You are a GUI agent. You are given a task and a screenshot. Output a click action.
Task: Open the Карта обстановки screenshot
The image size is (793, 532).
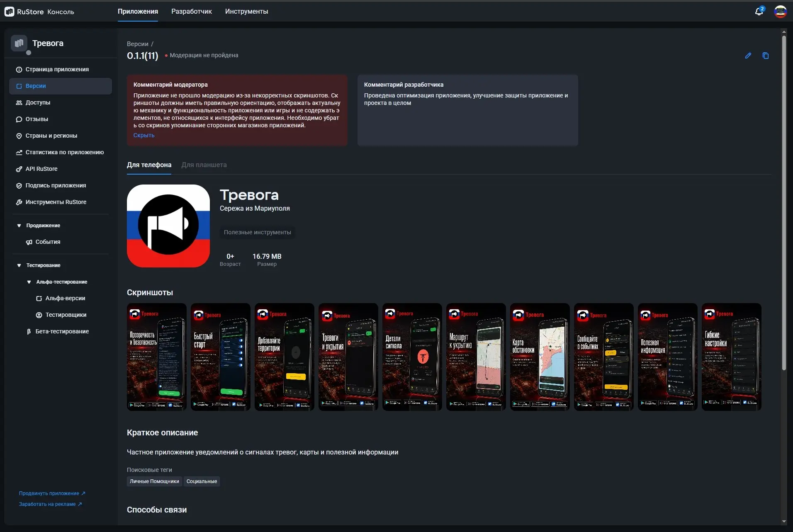(540, 357)
